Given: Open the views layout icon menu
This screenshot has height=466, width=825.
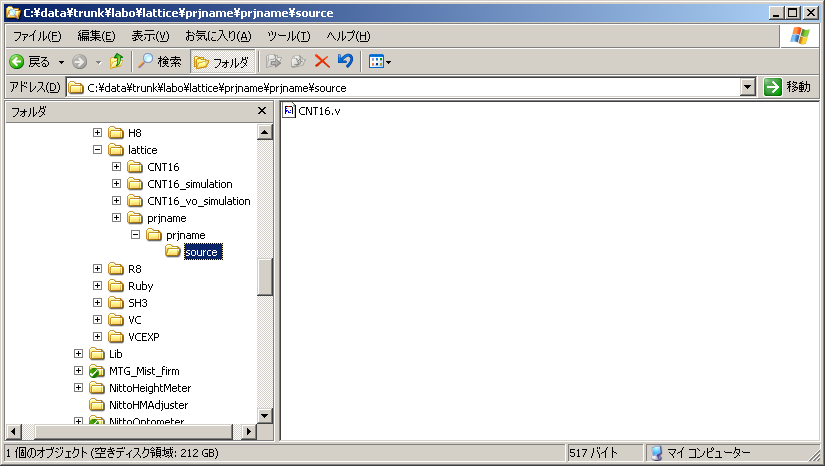Looking at the screenshot, I should 380,62.
